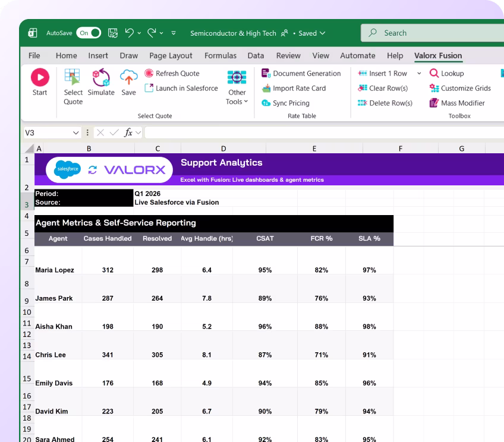Viewport: 504px width, 442px height.
Task: Click the Save cloud upload icon
Action: point(128,77)
